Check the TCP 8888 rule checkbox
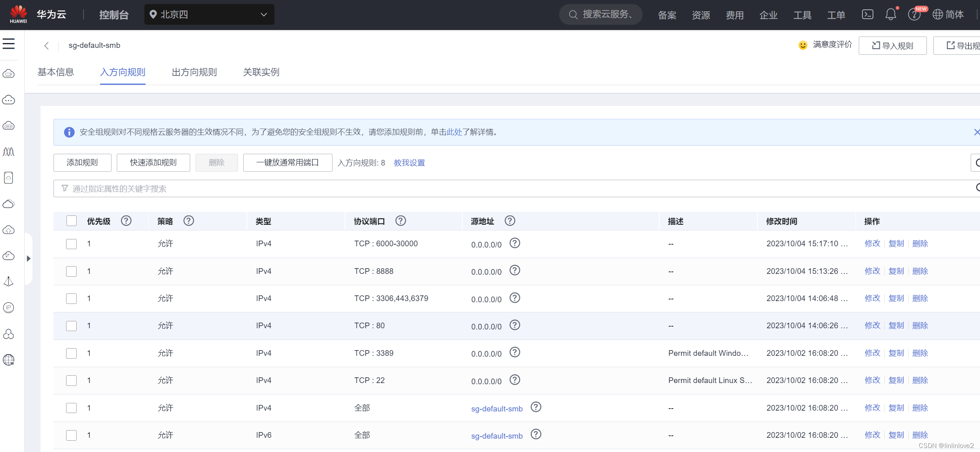980x452 pixels. click(x=71, y=271)
